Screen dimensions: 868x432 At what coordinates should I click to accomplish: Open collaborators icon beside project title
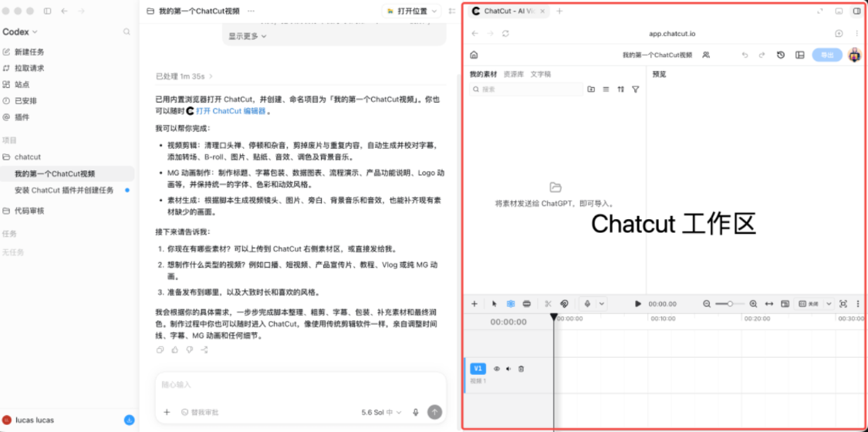pos(706,55)
